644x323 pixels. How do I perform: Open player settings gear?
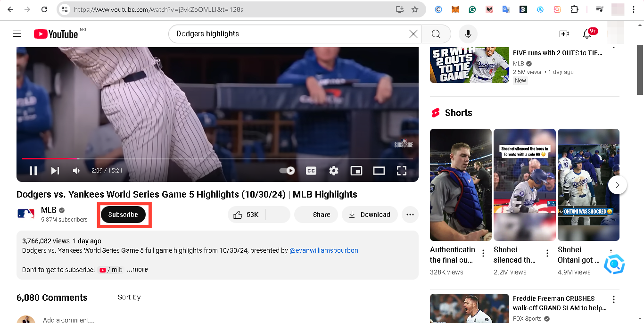coord(334,171)
